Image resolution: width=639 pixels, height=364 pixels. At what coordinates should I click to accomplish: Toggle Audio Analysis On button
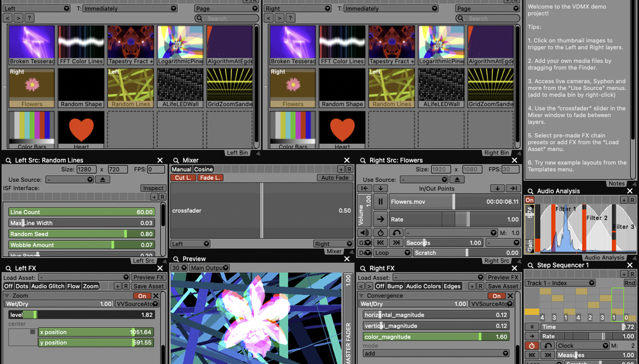pyautogui.click(x=530, y=200)
